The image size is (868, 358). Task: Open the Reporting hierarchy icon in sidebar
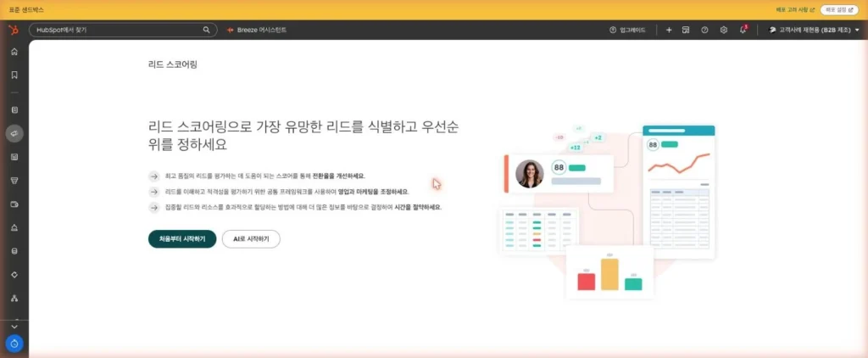point(14,298)
